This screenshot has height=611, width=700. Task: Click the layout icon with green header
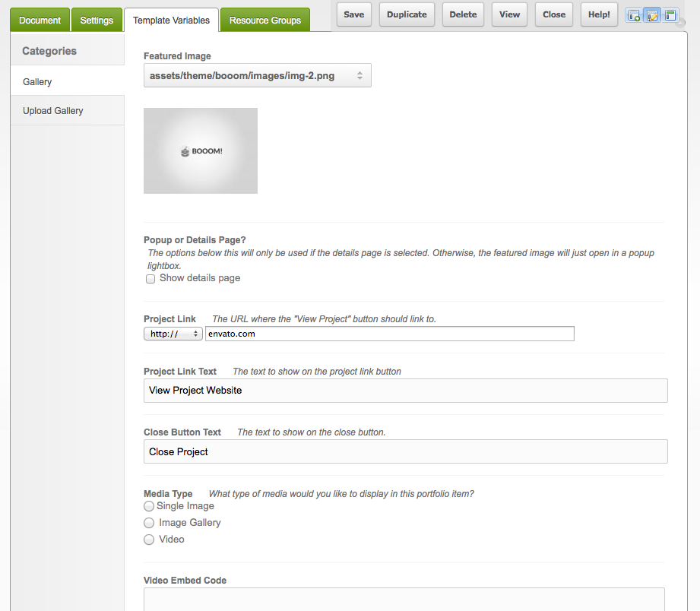(x=670, y=15)
